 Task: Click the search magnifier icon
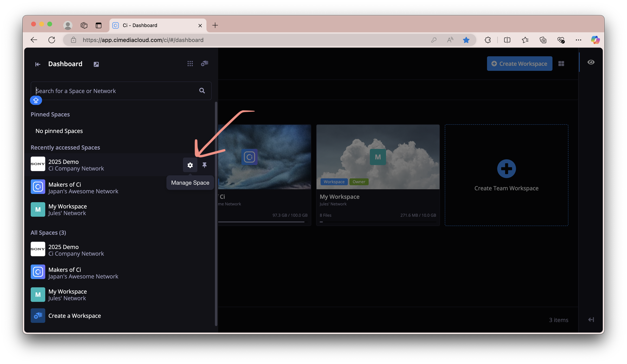(202, 91)
